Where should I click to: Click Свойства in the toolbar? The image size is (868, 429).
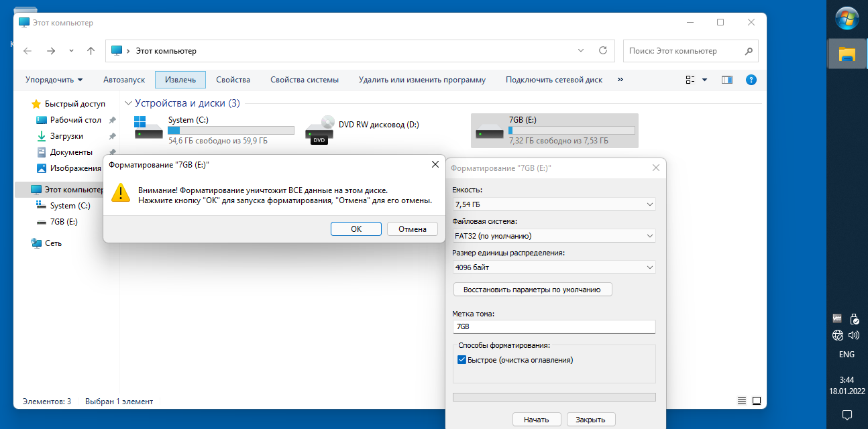pos(233,80)
